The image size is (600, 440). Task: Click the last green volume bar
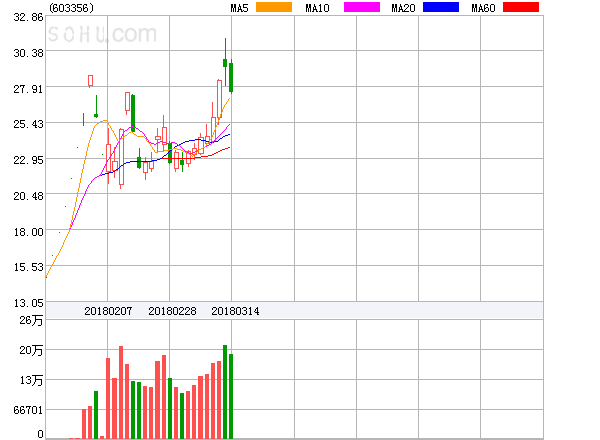pyautogui.click(x=231, y=396)
